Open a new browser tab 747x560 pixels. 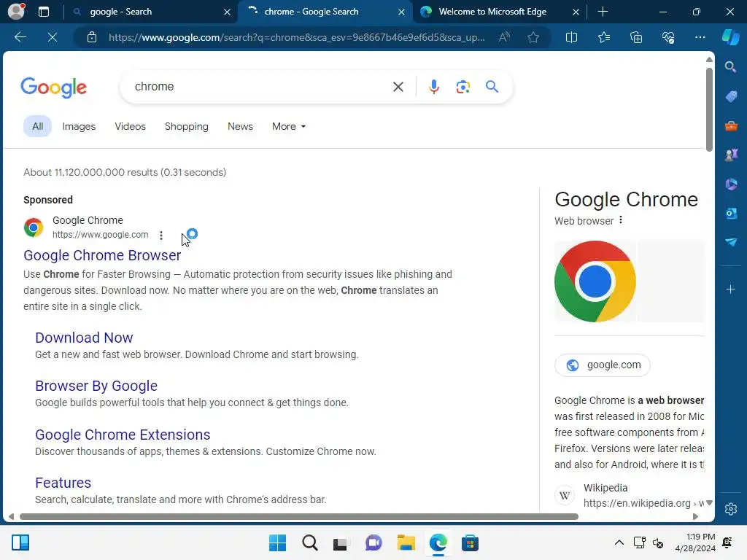[x=603, y=12]
